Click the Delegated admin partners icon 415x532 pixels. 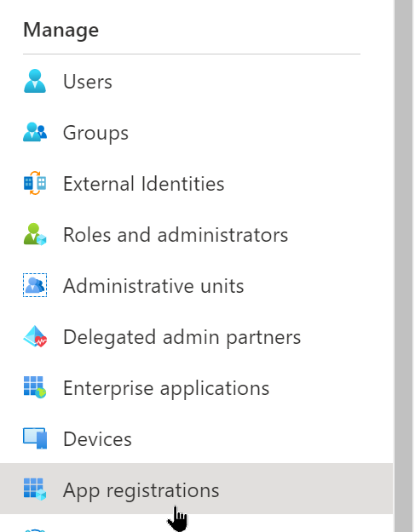tap(35, 336)
